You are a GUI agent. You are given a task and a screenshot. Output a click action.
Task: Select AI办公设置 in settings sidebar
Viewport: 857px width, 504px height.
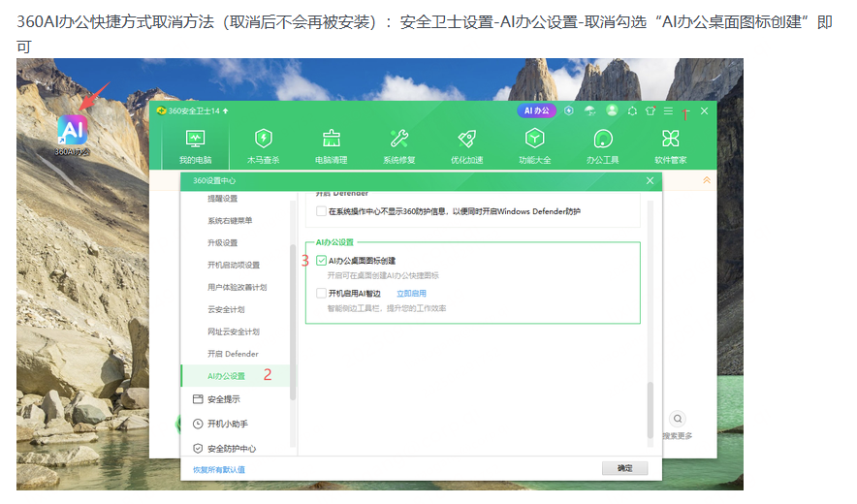click(x=226, y=375)
